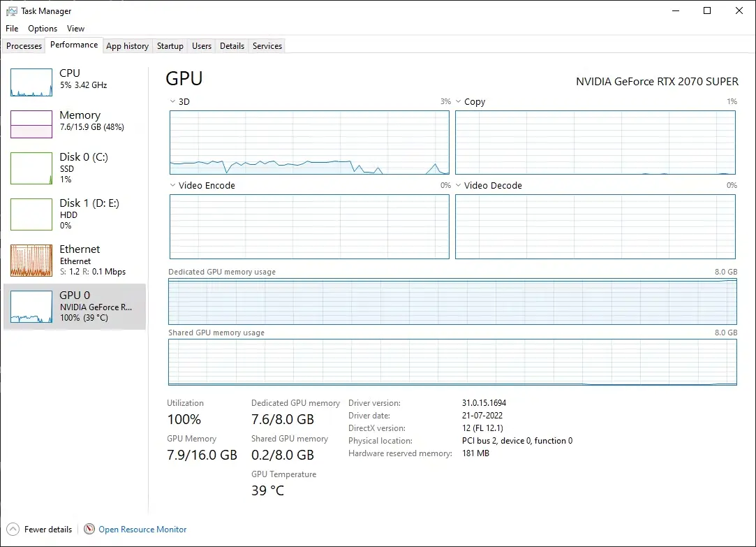
Task: Open the 3D engine dropdown
Action: 172,101
